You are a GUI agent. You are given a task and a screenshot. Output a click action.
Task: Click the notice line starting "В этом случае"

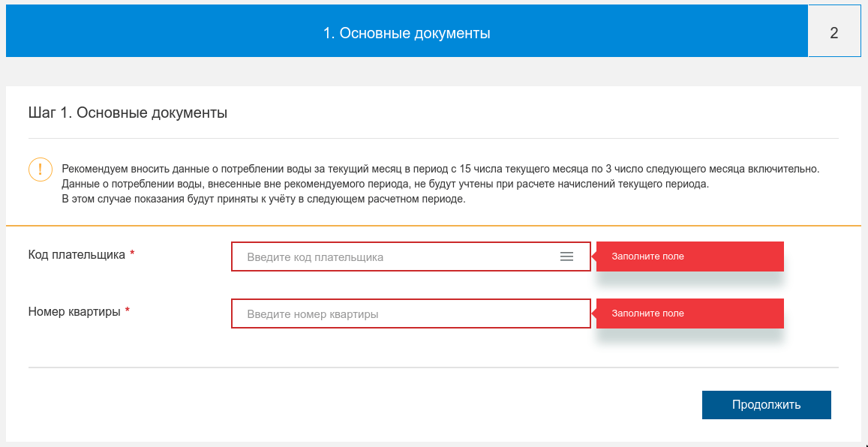263,199
